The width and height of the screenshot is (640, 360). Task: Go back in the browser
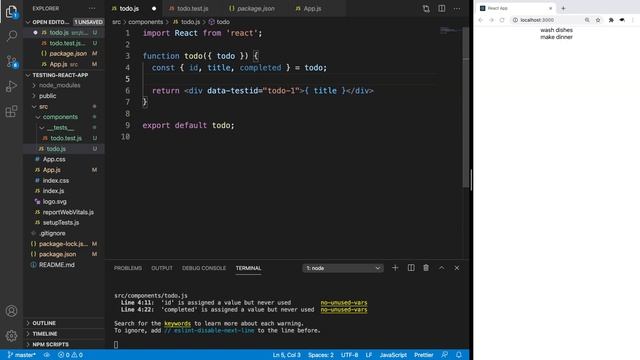(480, 20)
